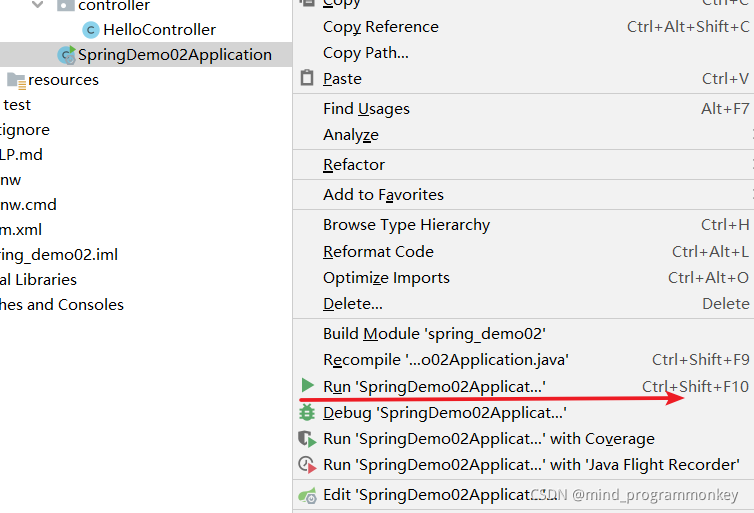Image resolution: width=754 pixels, height=513 pixels.
Task: Click the resources folder icon
Action: coord(16,81)
